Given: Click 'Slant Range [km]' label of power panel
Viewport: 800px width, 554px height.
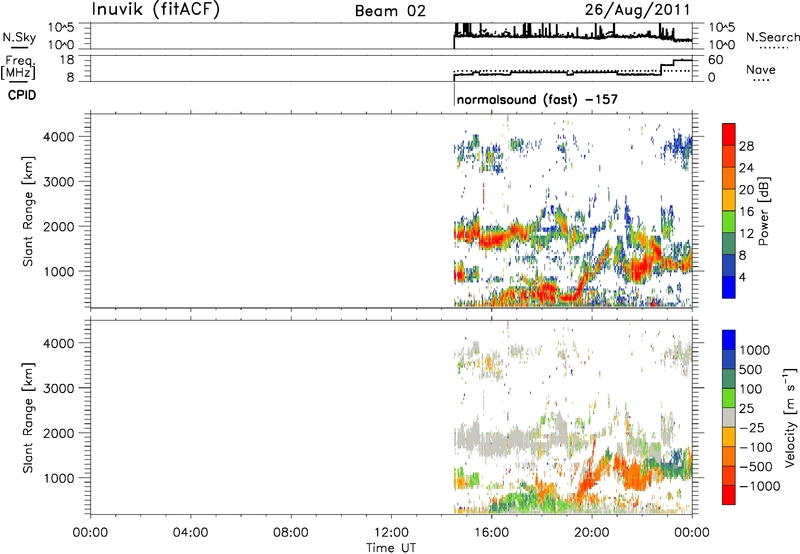Looking at the screenshot, I should [x=28, y=211].
